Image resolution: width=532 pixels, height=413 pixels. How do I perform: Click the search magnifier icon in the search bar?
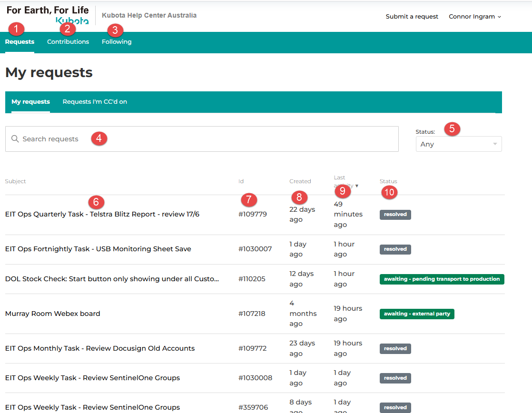pos(15,138)
